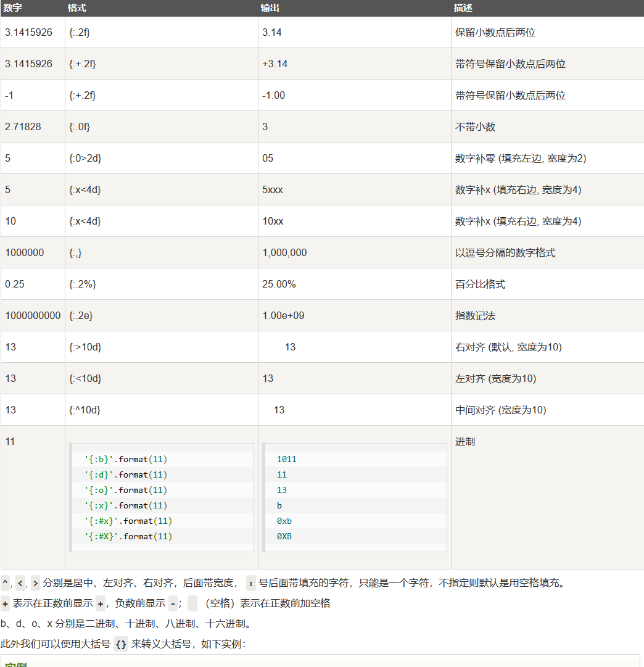644x667 pixels.
Task: Click the number cell -1
Action: [x=33, y=95]
